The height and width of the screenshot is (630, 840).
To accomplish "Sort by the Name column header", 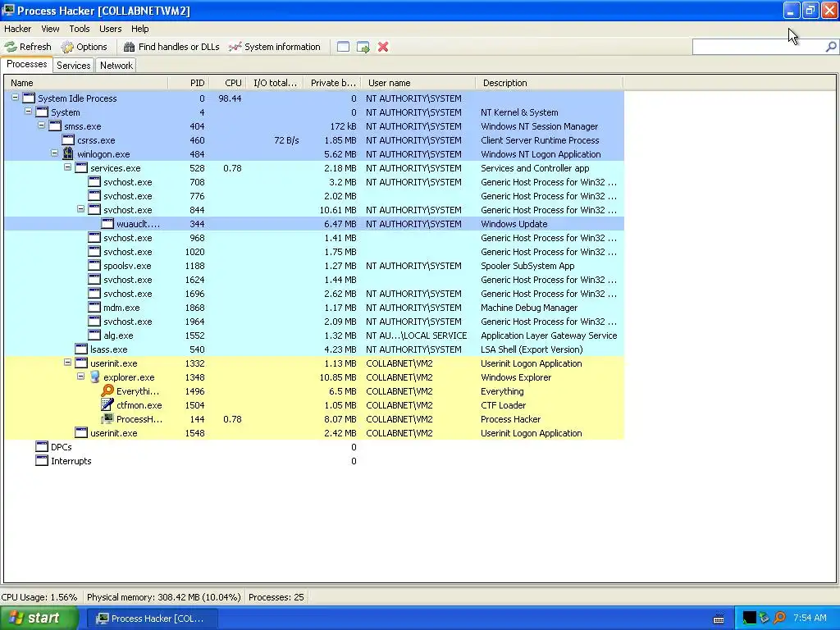I will click(86, 83).
